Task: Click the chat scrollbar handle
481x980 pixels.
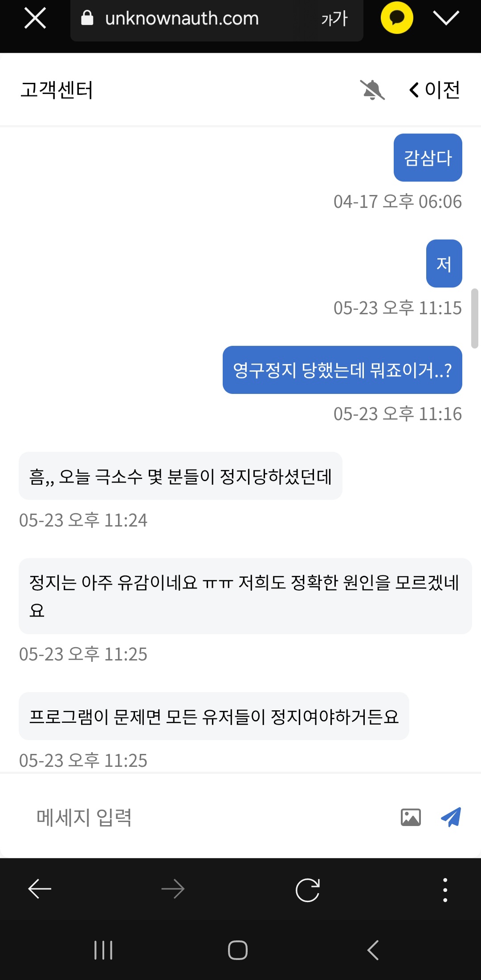Action: tap(475, 318)
